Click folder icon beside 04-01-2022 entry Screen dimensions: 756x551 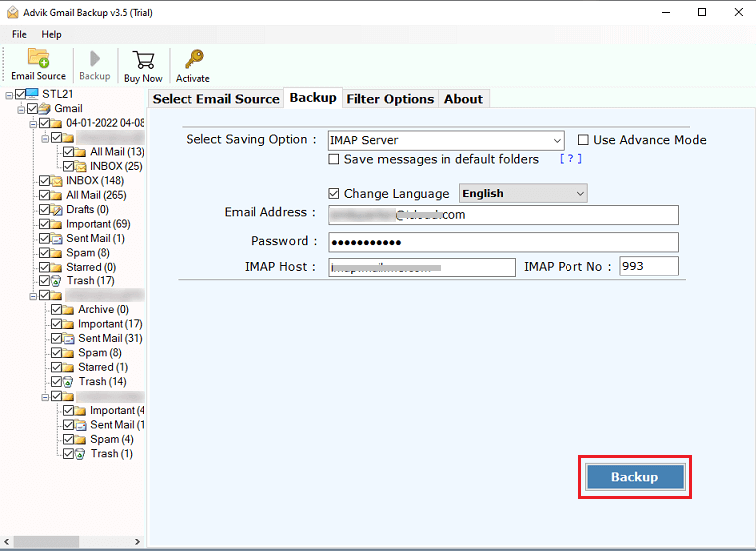[57, 123]
